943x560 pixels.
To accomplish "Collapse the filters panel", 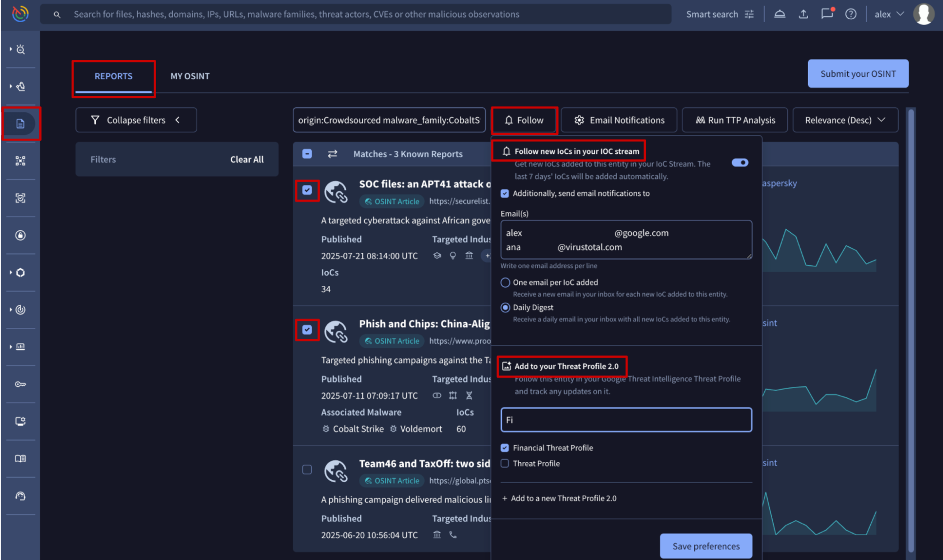I will click(x=136, y=120).
